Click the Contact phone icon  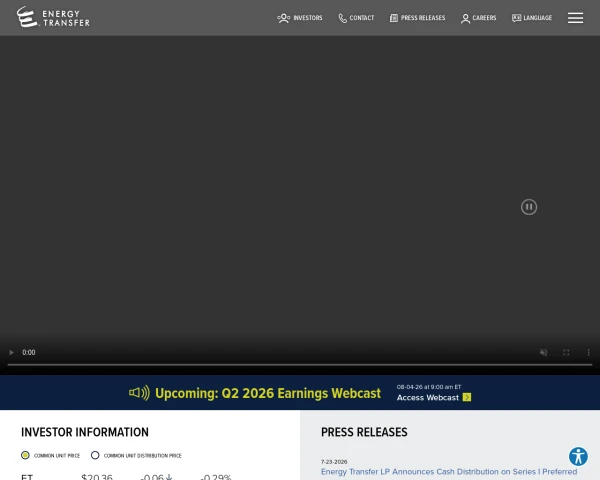(x=342, y=18)
